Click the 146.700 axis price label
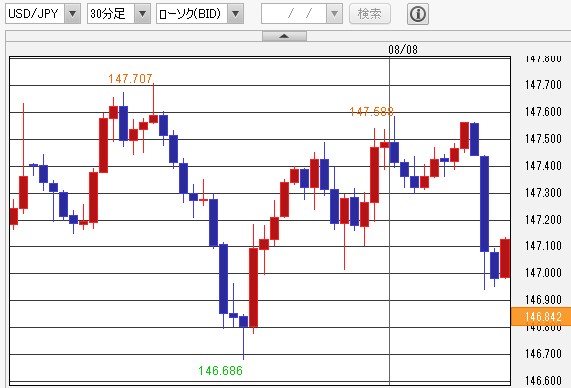The image size is (571, 388). point(543,353)
